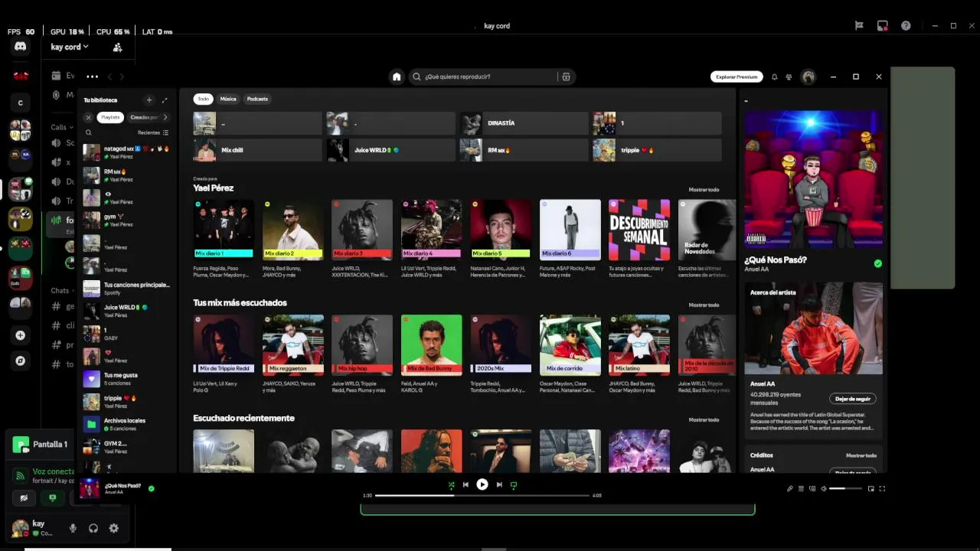980x551 pixels.
Task: Collapse the Calls category in Discord
Action: pos(61,127)
